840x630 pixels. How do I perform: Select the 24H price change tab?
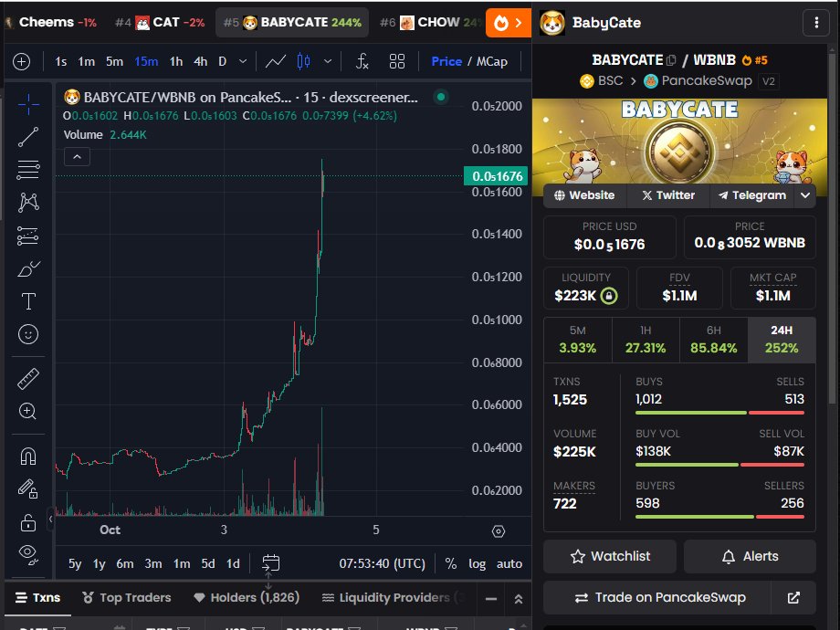click(x=782, y=340)
